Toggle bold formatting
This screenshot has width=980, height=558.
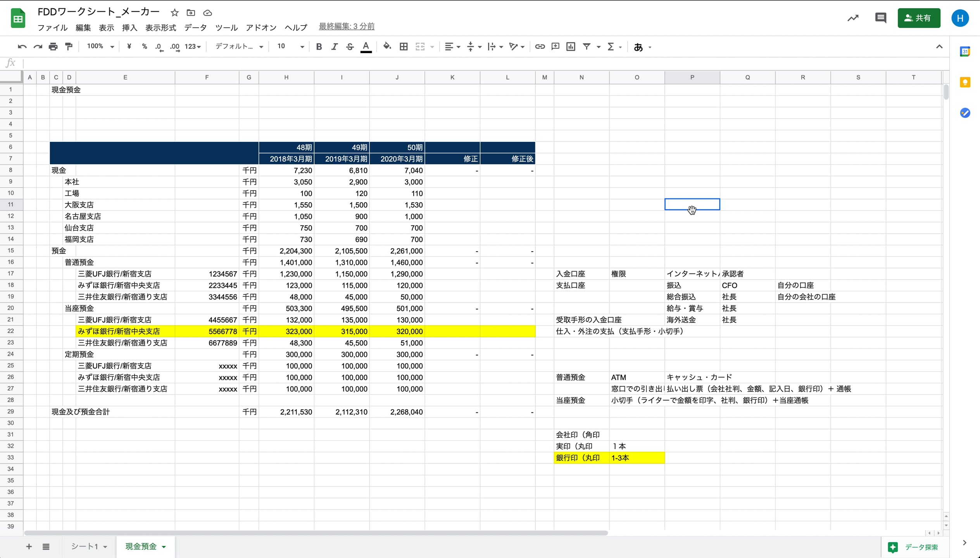(319, 47)
